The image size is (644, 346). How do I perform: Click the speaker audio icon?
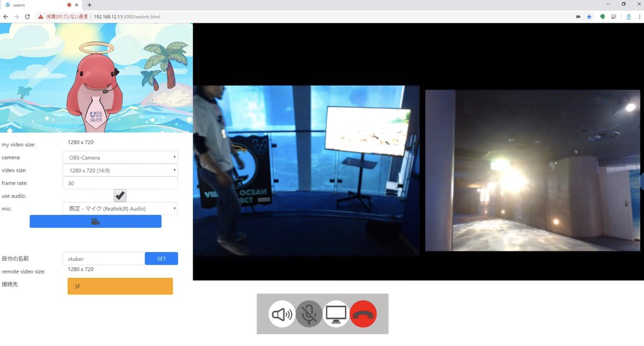[282, 314]
